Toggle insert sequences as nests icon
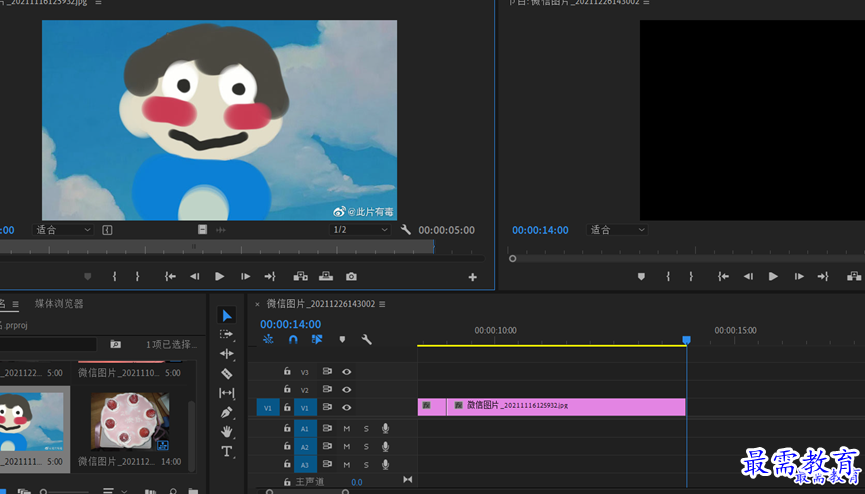The height and width of the screenshot is (494, 865). coord(268,339)
